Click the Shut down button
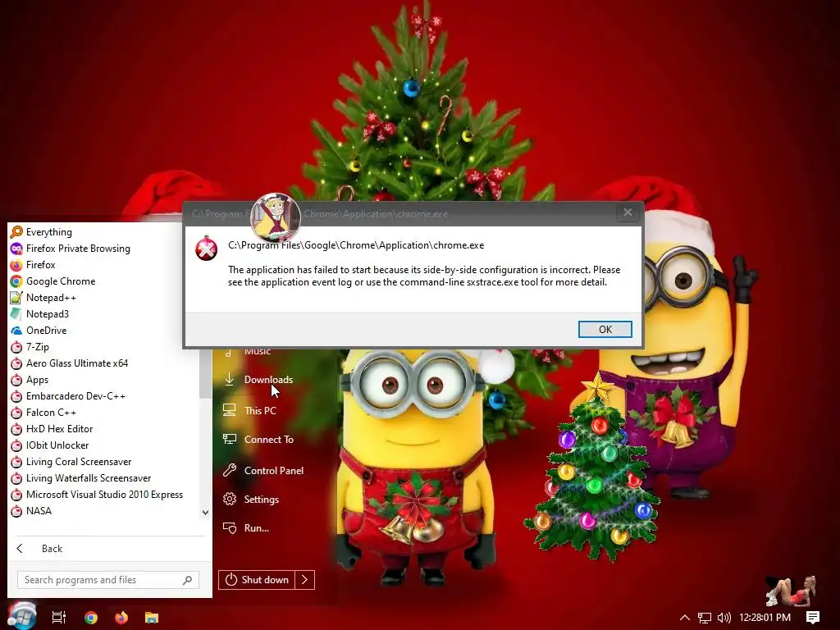The width and height of the screenshot is (840, 630). (x=257, y=580)
